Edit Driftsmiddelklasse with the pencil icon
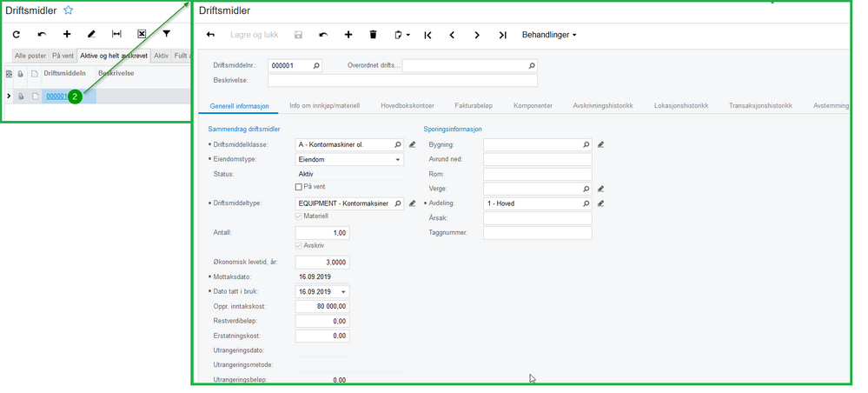 coord(412,144)
